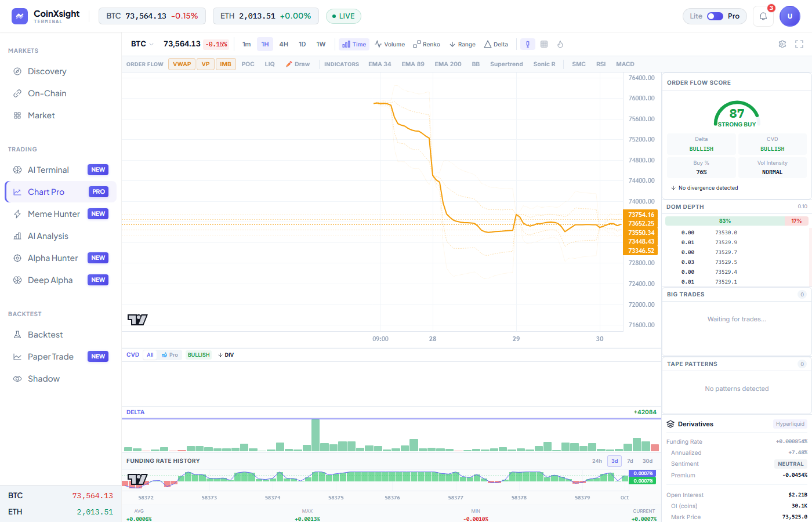
Task: Open the notifications bell
Action: tap(763, 16)
